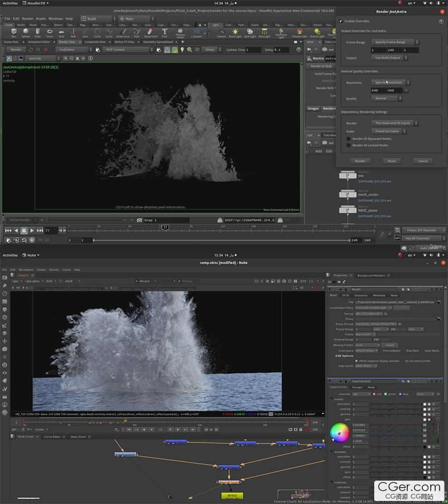Add a Spot Light from the shelf
Viewport: 448px width, 504px height.
pos(250,33)
